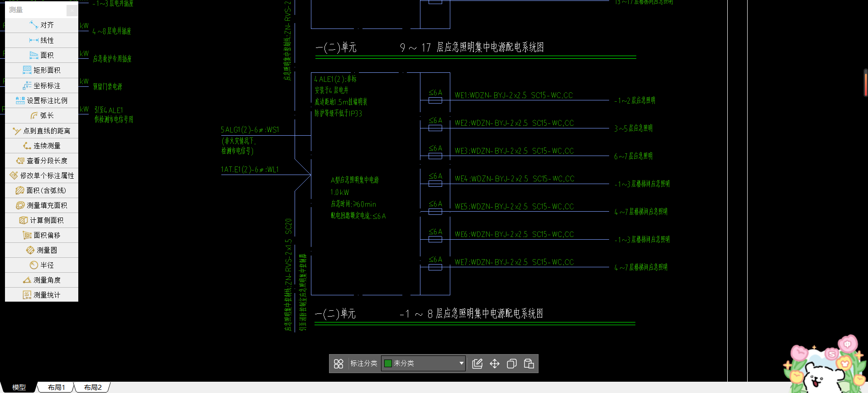Image resolution: width=868 pixels, height=393 pixels.
Task: Click the WE4 circuit label text
Action: tap(515, 179)
